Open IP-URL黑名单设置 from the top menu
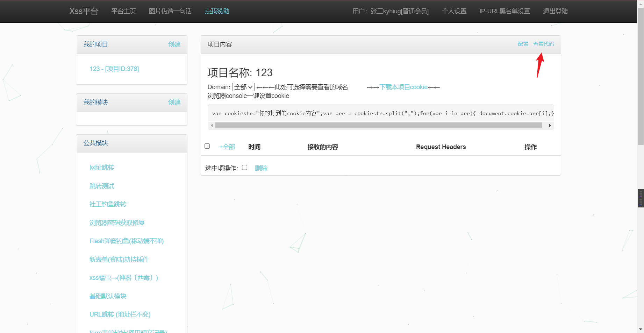This screenshot has width=644, height=333. [x=505, y=11]
